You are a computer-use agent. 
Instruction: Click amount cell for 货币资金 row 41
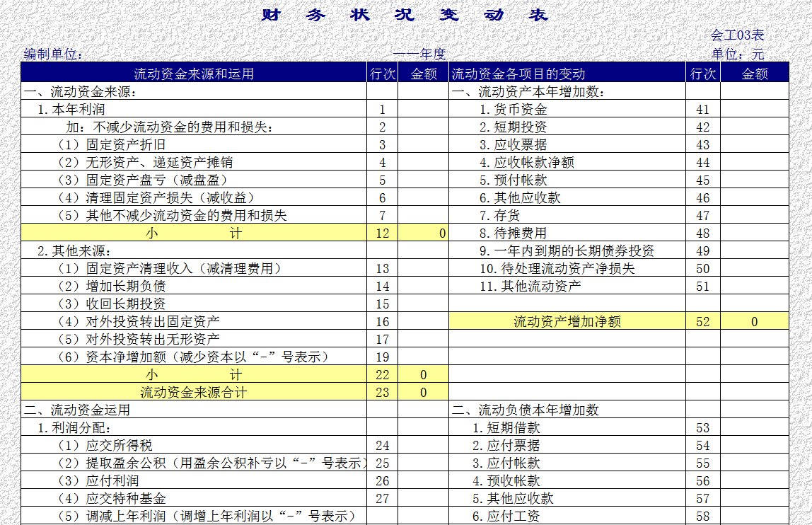754,110
